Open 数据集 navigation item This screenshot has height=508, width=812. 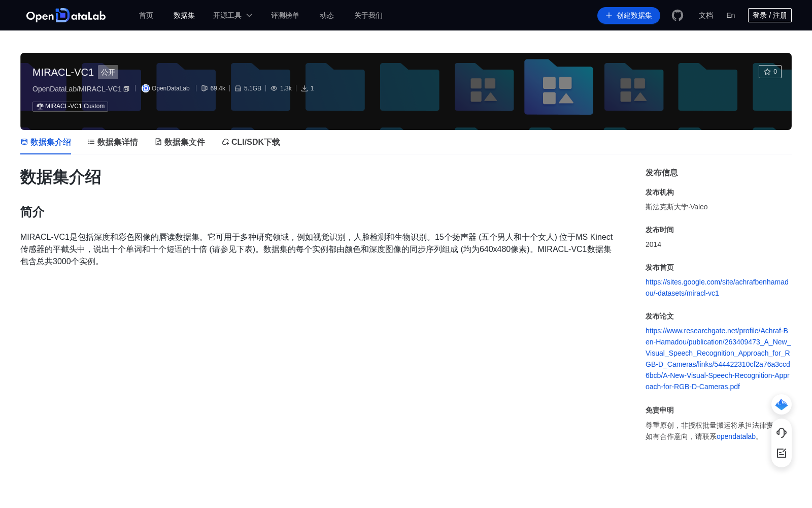[184, 15]
